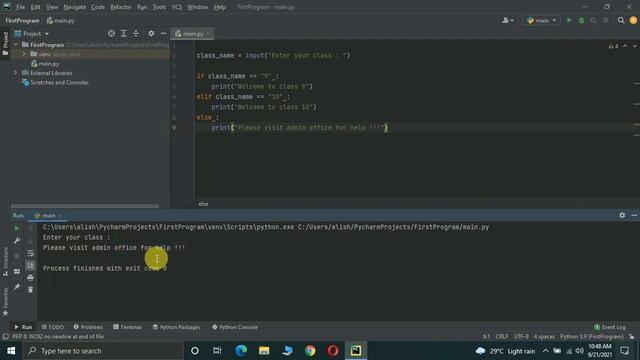Screen dimensions: 640x360
Task: Open the File menu
Action: [x=20, y=7]
